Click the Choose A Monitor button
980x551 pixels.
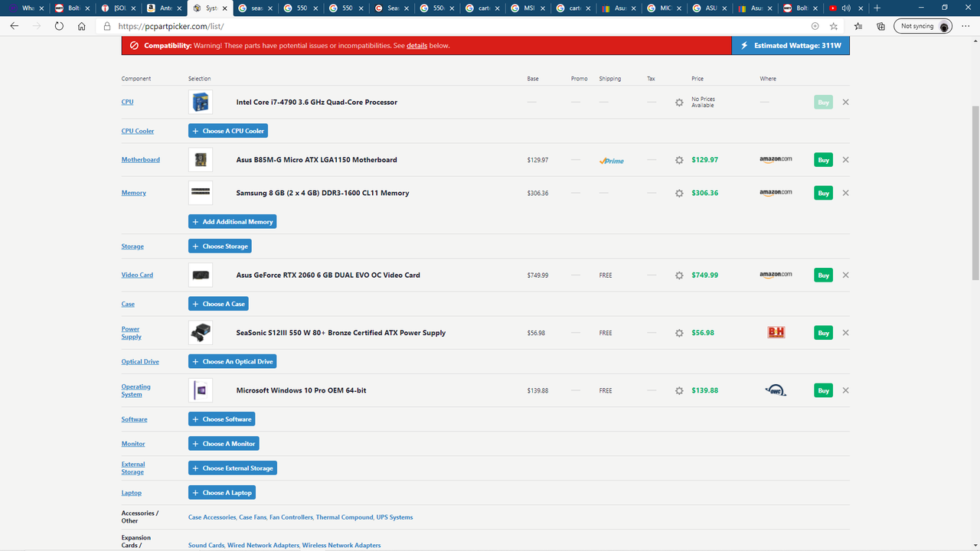click(x=224, y=444)
